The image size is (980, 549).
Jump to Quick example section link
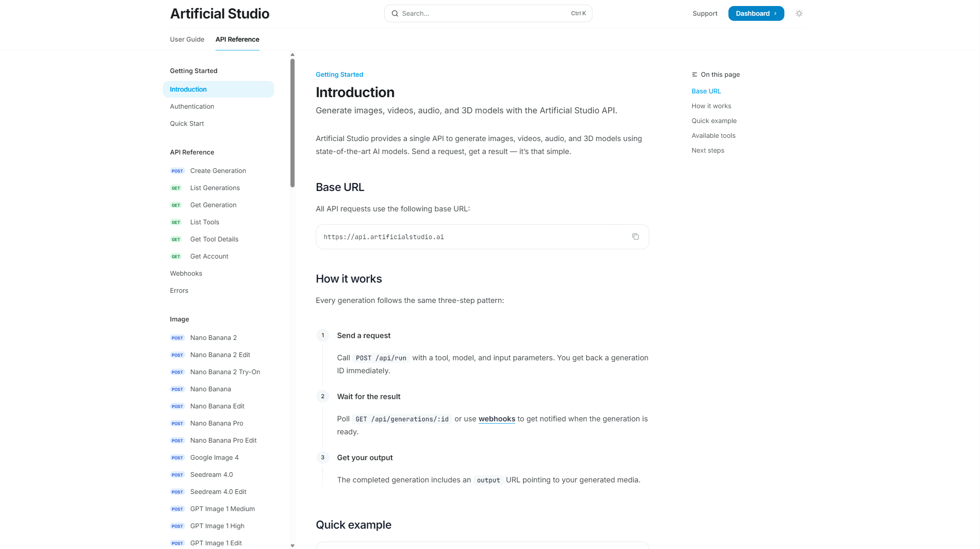(714, 121)
